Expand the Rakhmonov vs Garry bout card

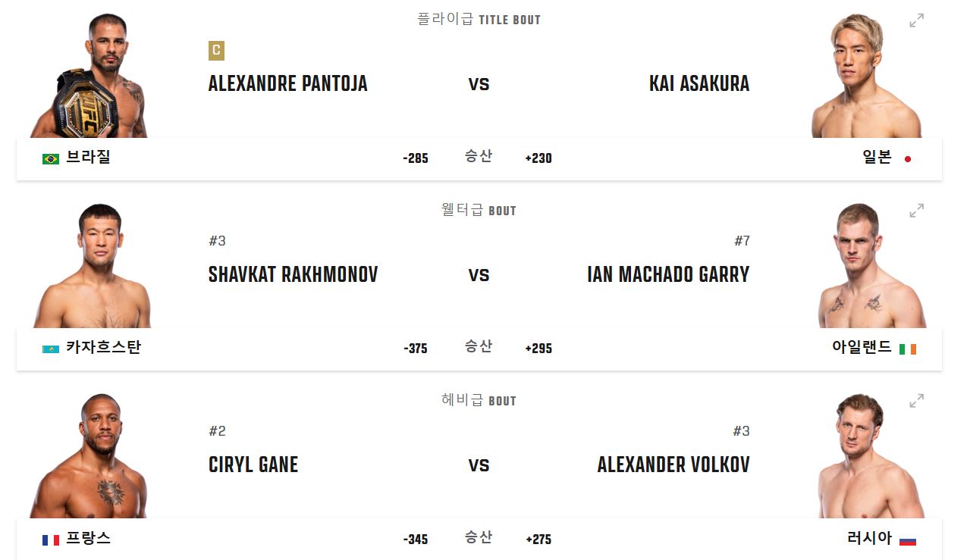pos(917,211)
